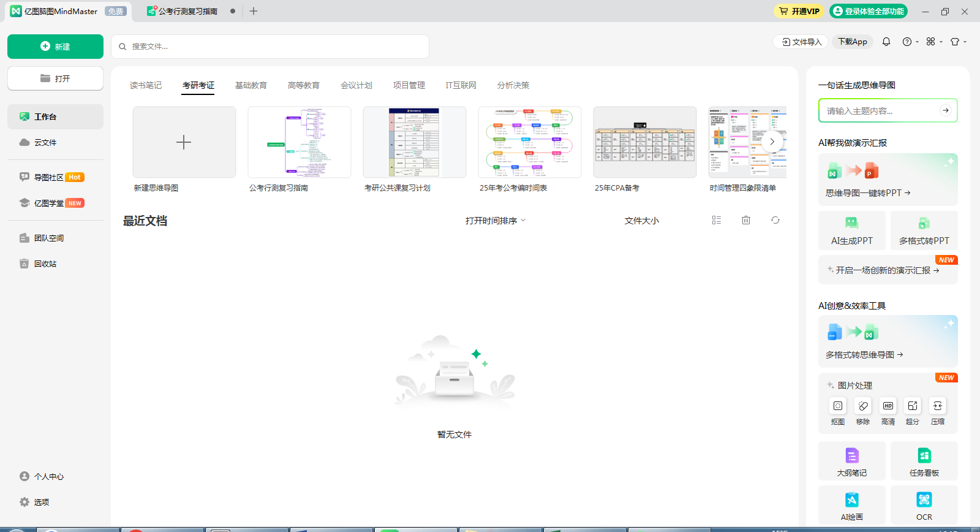Open the 25年CPA备考 template thumbnail
The width and height of the screenshot is (980, 532).
coord(645,142)
